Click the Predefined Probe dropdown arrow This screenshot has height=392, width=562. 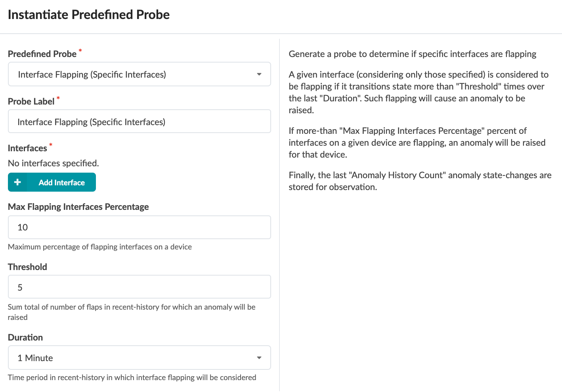pos(259,74)
